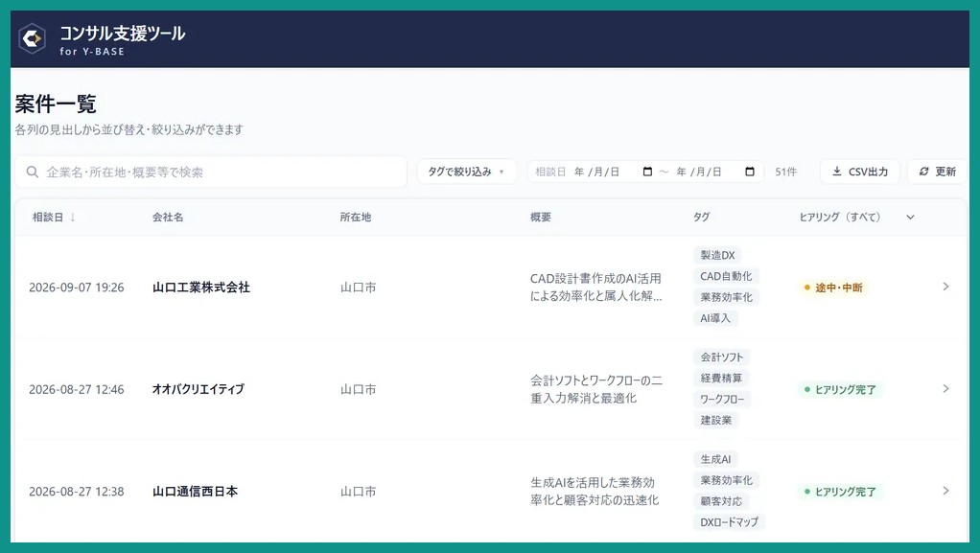Click date 2026-08-27 12:38

[77, 492]
